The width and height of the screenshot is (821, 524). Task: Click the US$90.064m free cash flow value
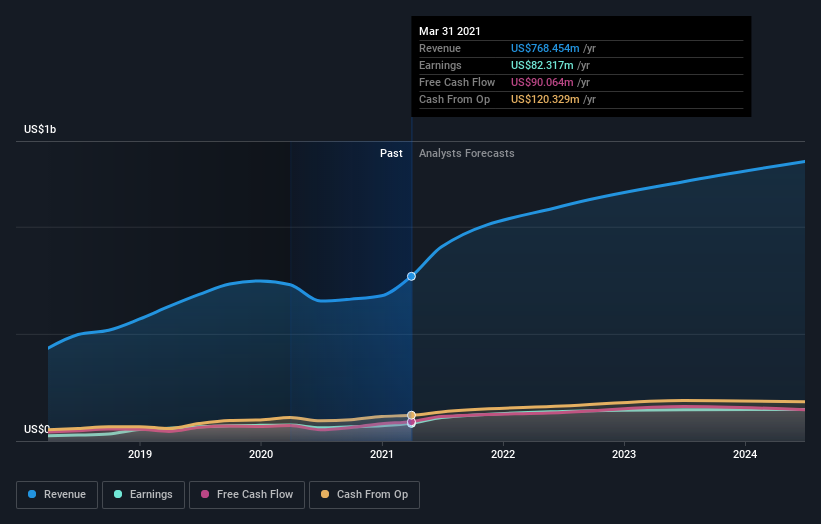pos(542,82)
